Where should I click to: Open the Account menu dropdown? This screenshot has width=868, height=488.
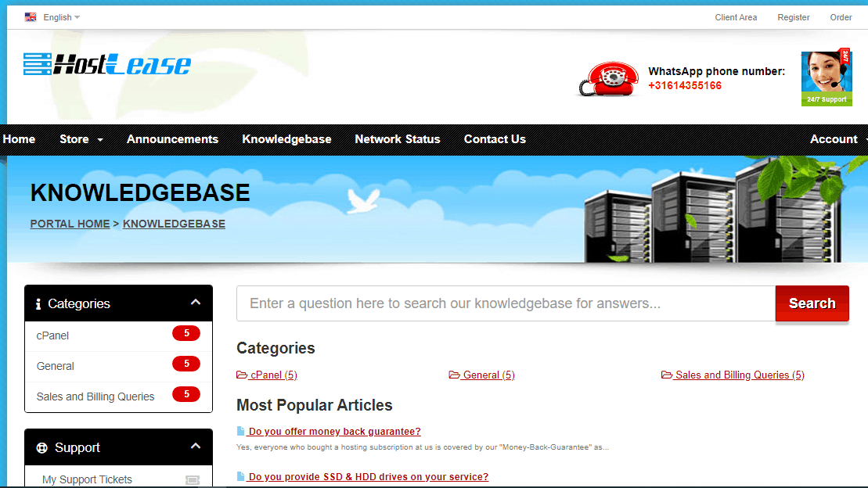pos(838,139)
